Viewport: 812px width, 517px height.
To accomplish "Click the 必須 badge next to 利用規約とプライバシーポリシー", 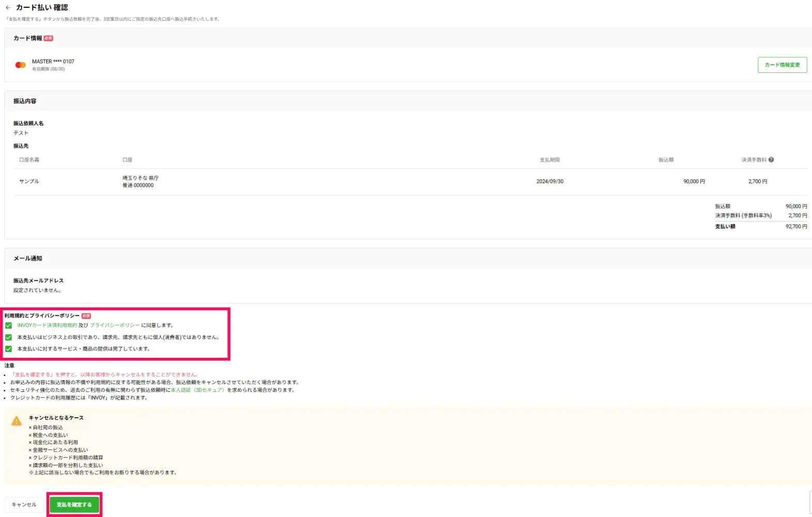I will pyautogui.click(x=86, y=316).
